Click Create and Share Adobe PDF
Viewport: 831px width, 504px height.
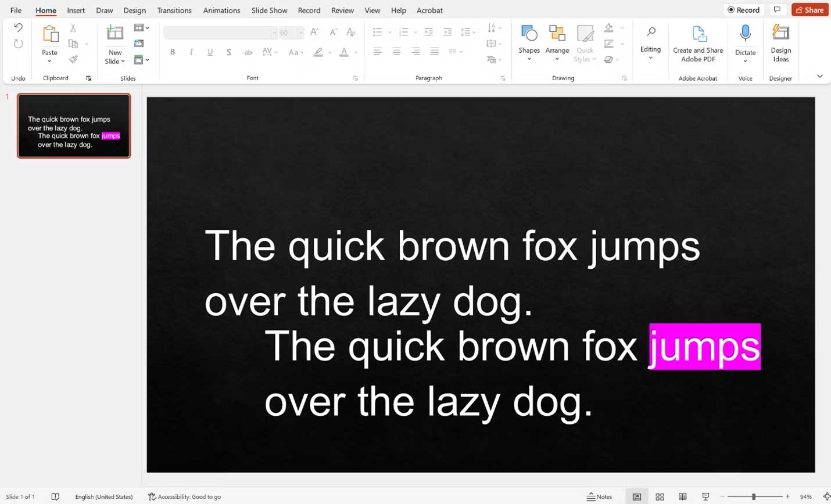(x=697, y=44)
